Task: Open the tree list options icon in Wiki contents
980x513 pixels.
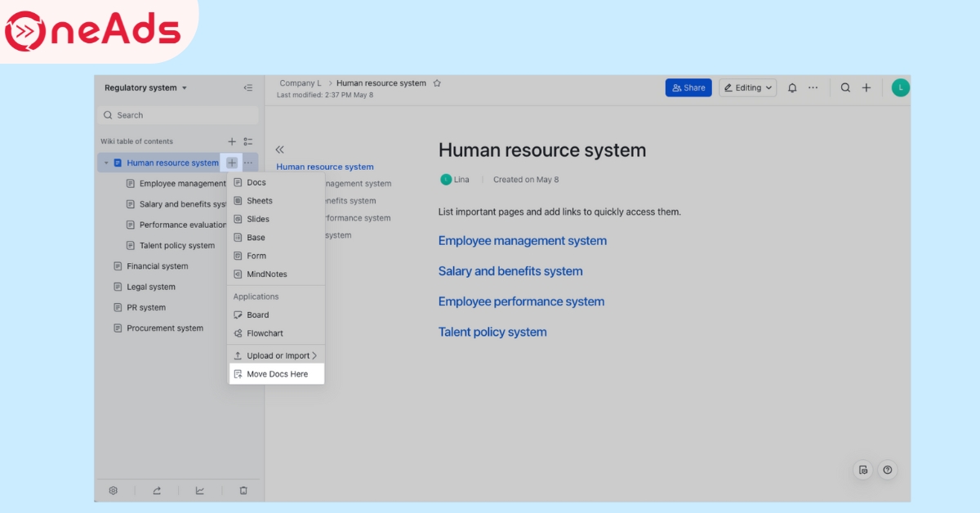Action: (248, 141)
